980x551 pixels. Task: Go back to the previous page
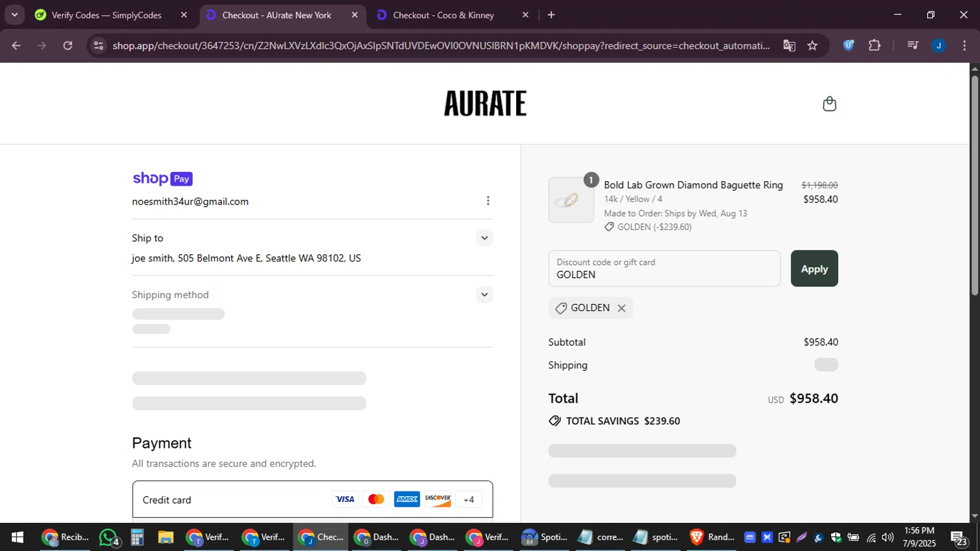16,46
